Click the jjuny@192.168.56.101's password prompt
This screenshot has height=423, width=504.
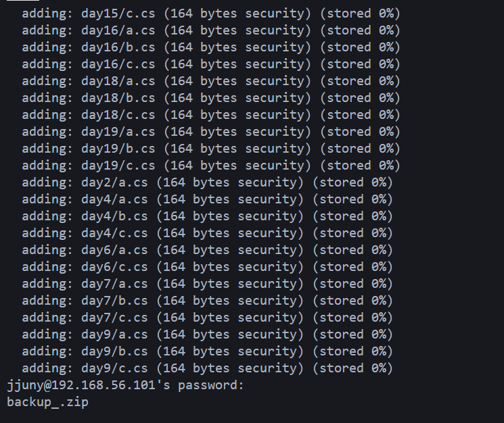point(125,385)
